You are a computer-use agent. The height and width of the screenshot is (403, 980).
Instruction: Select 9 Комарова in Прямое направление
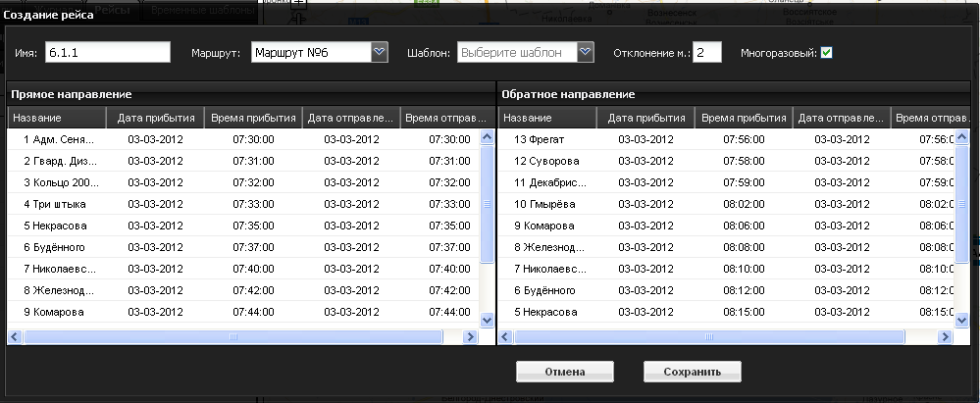243,312
